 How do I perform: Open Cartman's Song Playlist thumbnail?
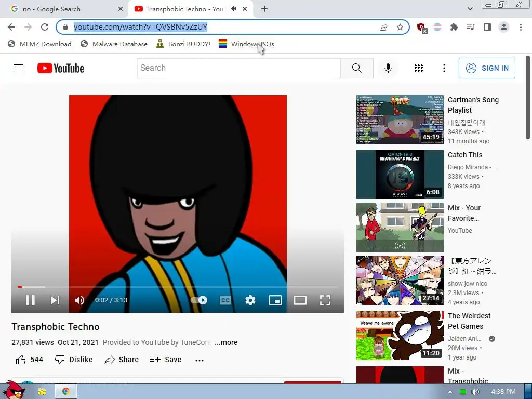click(x=400, y=119)
